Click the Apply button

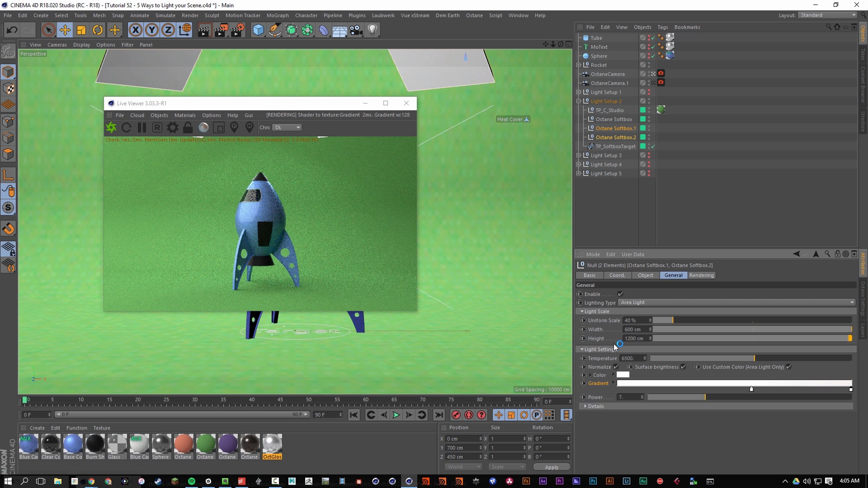[552, 467]
